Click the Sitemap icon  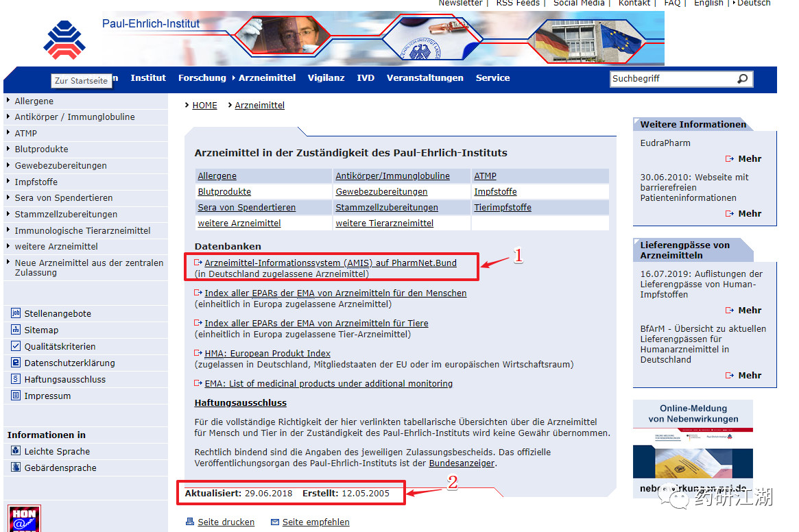[16, 329]
